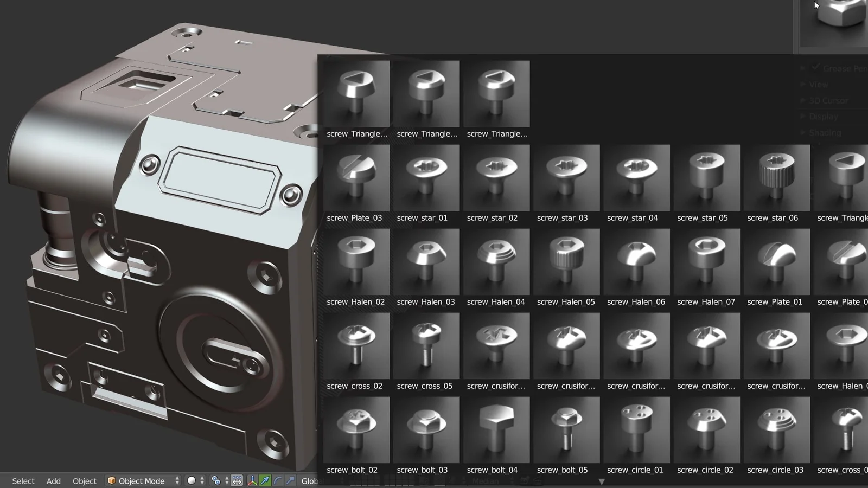This screenshot has height=488, width=868.
Task: Select the screw_Halen_05 thumbnail
Action: (566, 262)
